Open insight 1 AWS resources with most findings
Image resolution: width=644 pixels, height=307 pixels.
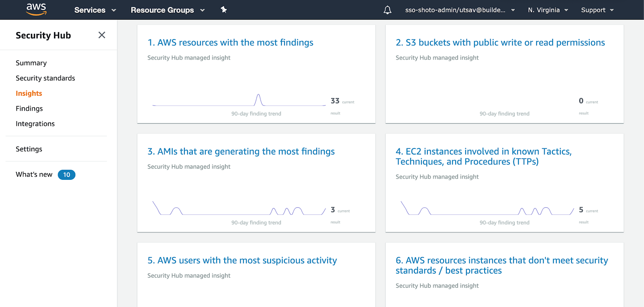point(230,43)
